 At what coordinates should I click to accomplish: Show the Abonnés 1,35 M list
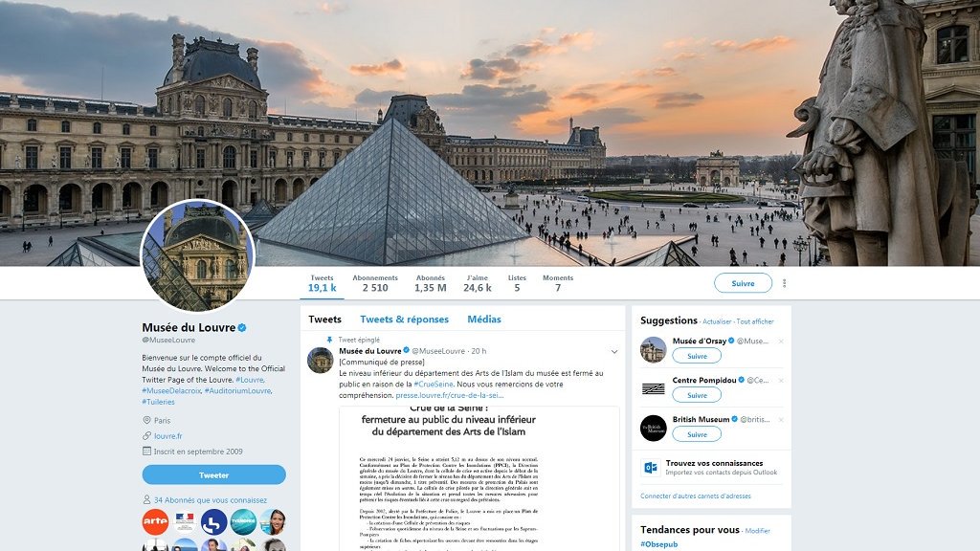pos(431,283)
